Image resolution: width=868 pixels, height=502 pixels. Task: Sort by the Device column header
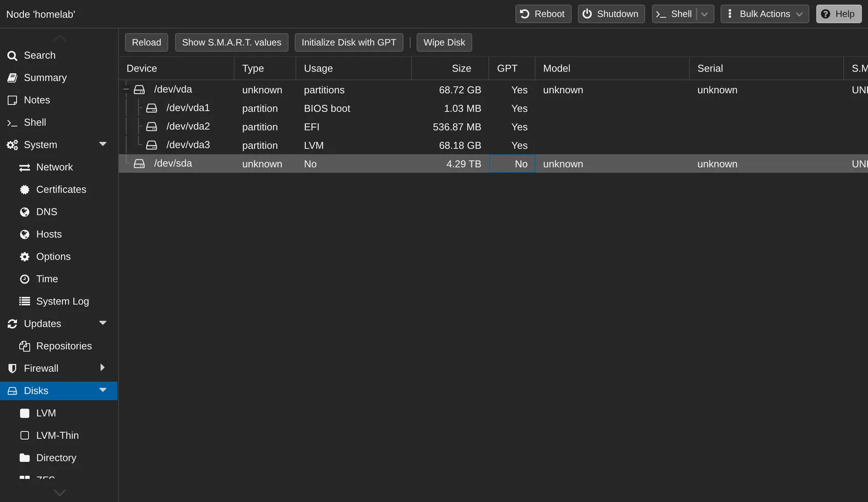[176, 68]
